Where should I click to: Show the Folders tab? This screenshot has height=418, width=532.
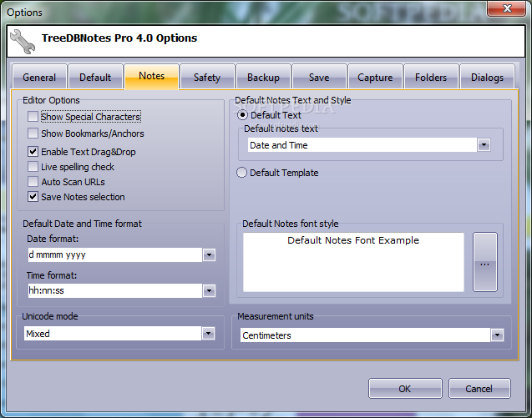(x=431, y=78)
